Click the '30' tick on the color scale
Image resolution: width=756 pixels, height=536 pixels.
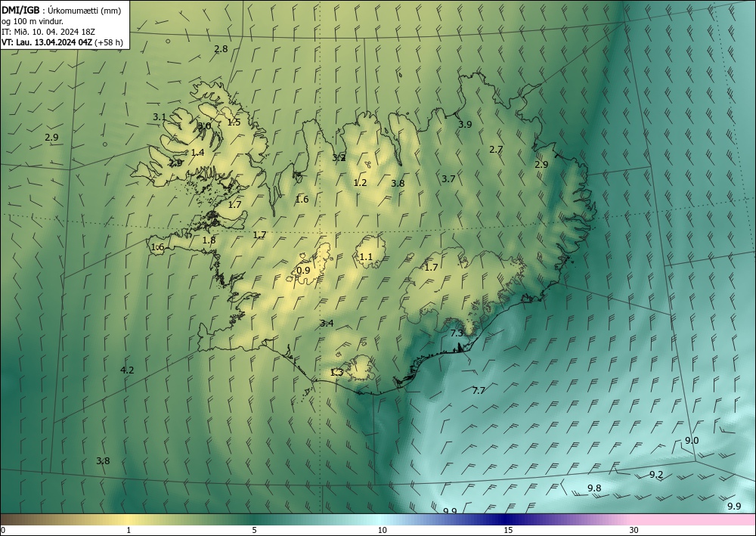pos(634,531)
